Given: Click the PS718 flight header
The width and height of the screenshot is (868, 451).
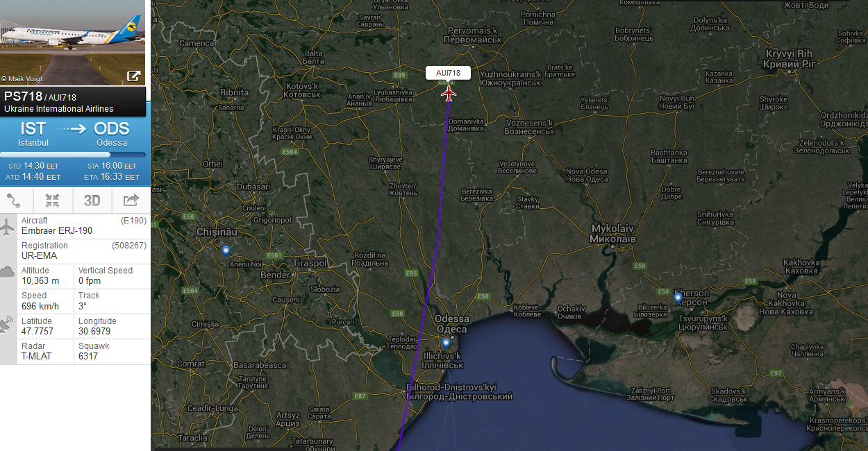Looking at the screenshot, I should coord(73,102).
